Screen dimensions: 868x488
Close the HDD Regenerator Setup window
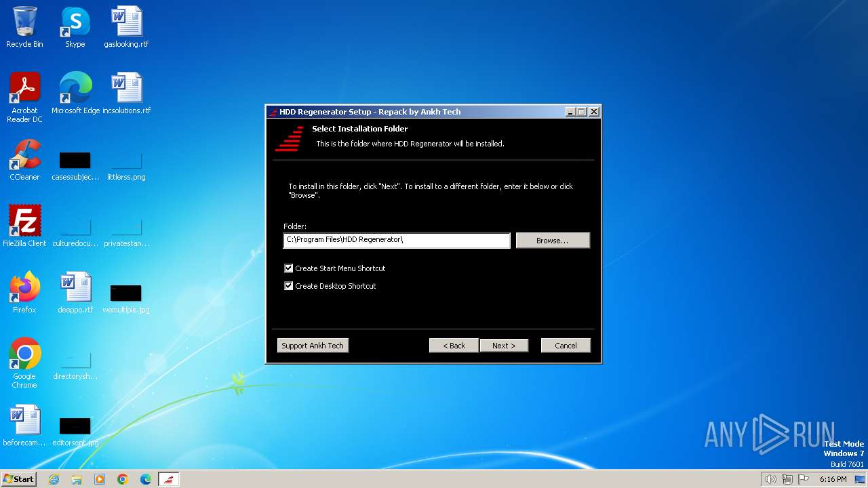tap(594, 112)
